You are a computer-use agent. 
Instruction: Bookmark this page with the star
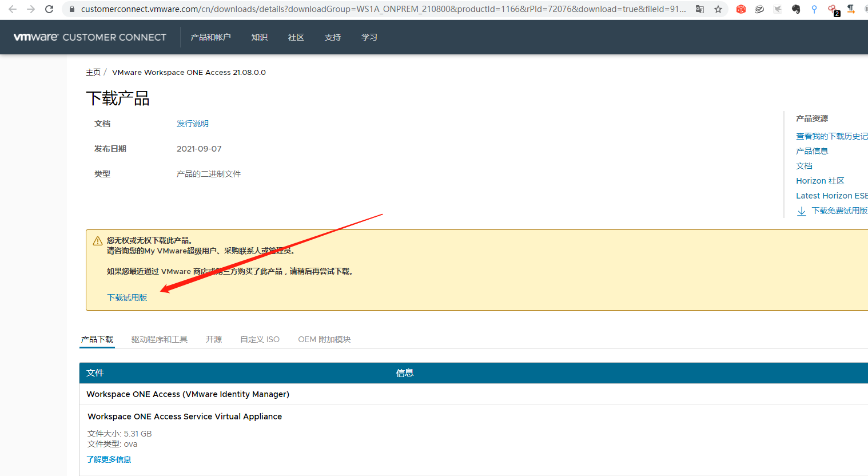point(718,9)
